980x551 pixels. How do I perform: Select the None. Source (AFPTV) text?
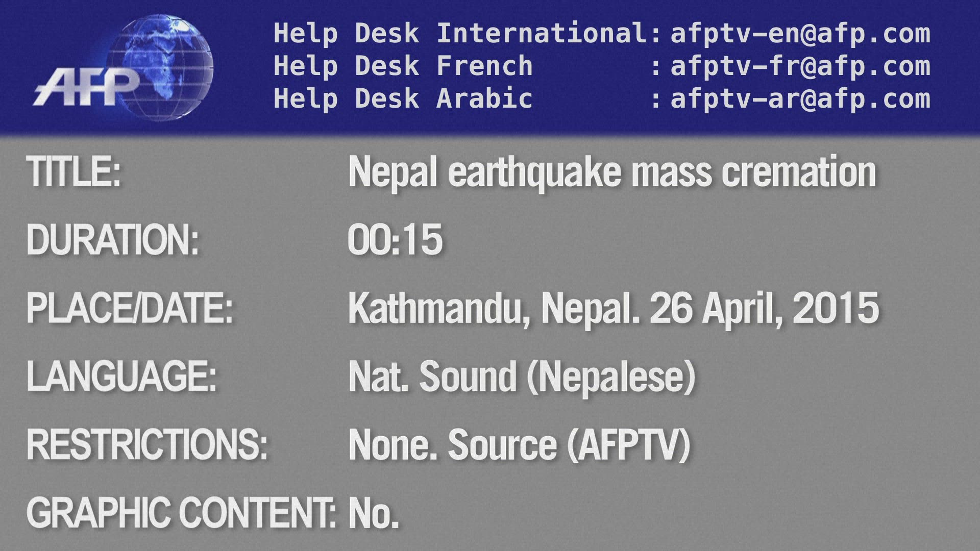pyautogui.click(x=519, y=445)
